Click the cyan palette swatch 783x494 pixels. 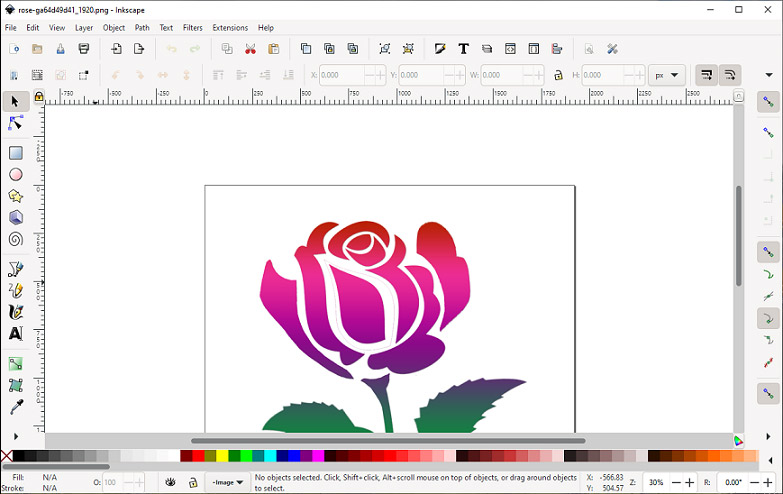[270, 456]
